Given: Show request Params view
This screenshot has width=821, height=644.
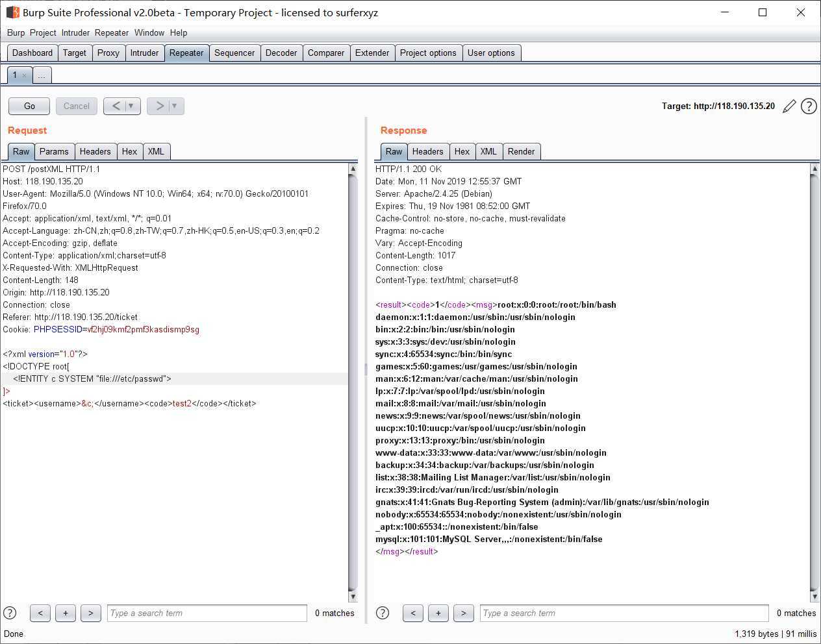Looking at the screenshot, I should coord(54,151).
